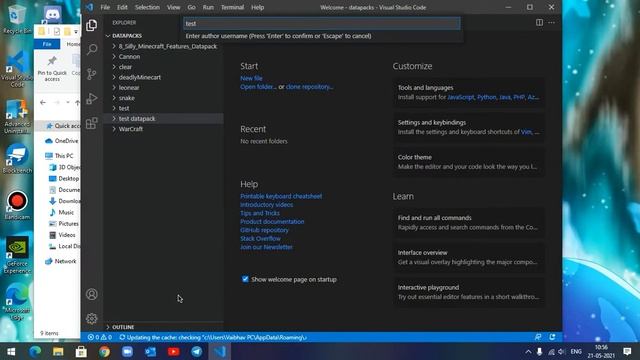This screenshot has height=360, width=640.
Task: Open the Discord desktop shortcut
Action: click(x=53, y=15)
